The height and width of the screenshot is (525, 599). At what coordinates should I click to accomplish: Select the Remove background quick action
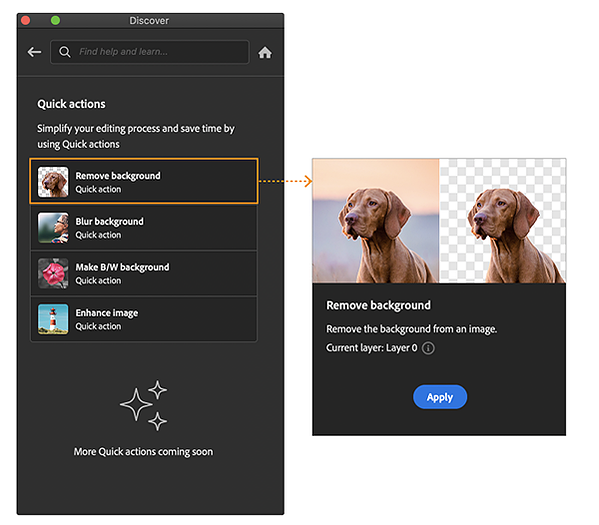tap(144, 181)
